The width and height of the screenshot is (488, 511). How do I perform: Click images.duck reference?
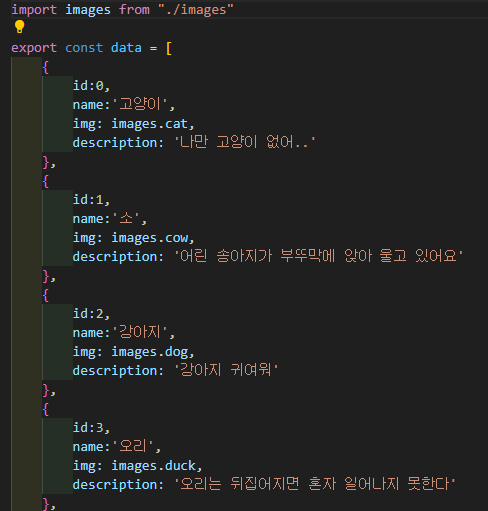[154, 466]
